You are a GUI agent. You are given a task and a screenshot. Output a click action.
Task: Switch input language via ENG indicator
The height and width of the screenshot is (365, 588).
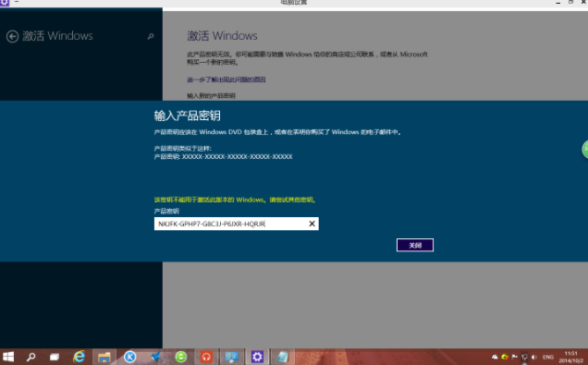coord(548,357)
